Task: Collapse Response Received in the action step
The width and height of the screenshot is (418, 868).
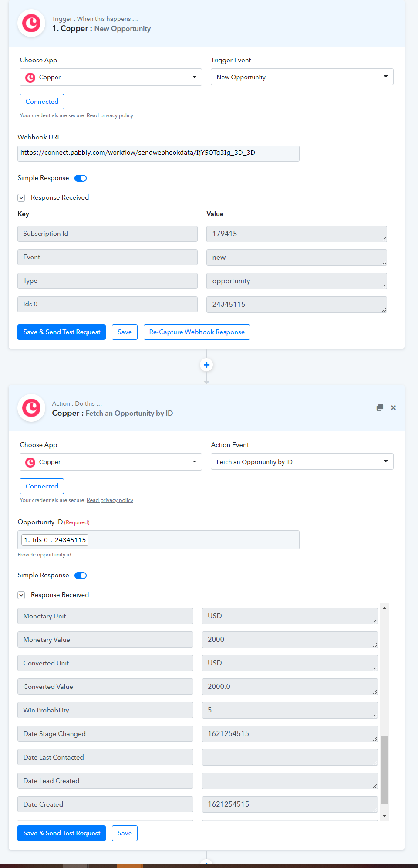Action: tap(21, 595)
